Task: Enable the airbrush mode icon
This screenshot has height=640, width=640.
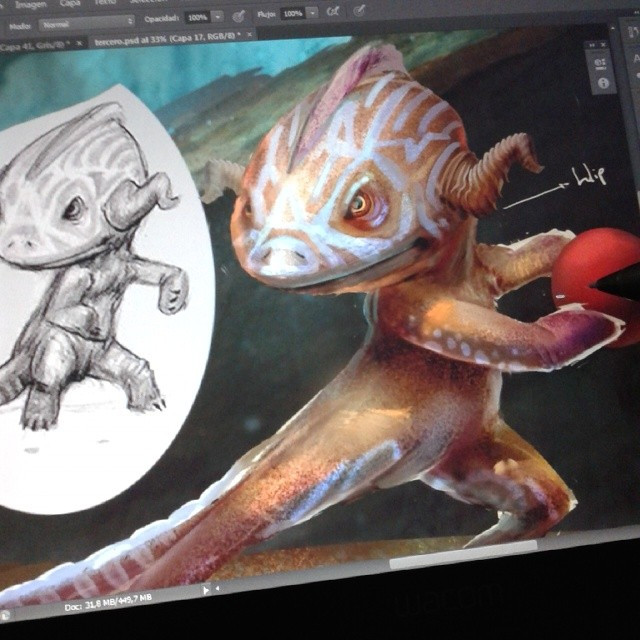Action: 333,12
